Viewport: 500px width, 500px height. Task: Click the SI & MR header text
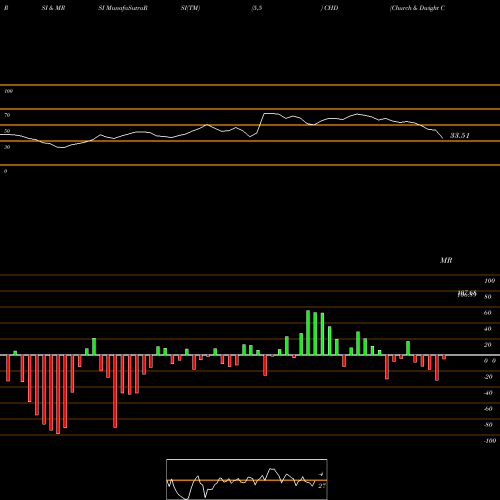coord(53,8)
